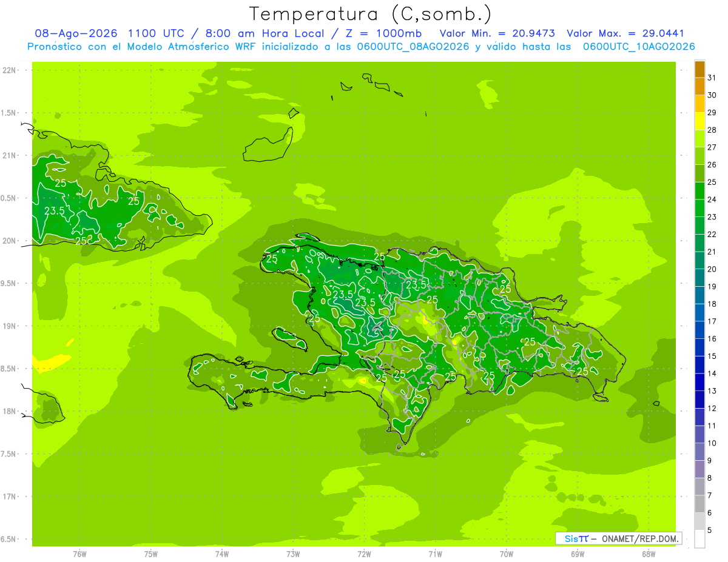Click the "71W" longitude label
This screenshot has width=728, height=562.
point(436,554)
